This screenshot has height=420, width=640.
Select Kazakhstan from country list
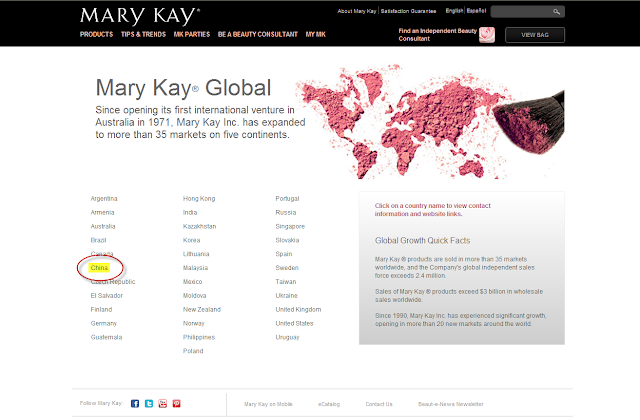tap(199, 227)
